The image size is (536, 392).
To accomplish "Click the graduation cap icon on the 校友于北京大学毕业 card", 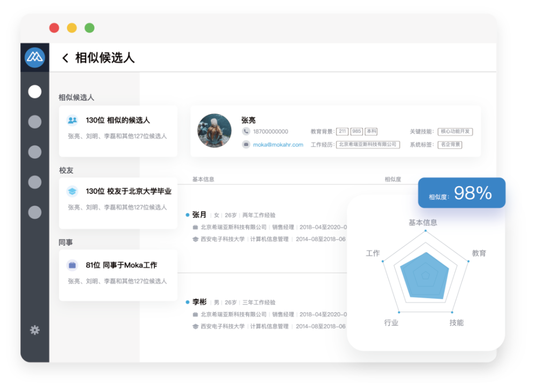I will click(x=72, y=191).
